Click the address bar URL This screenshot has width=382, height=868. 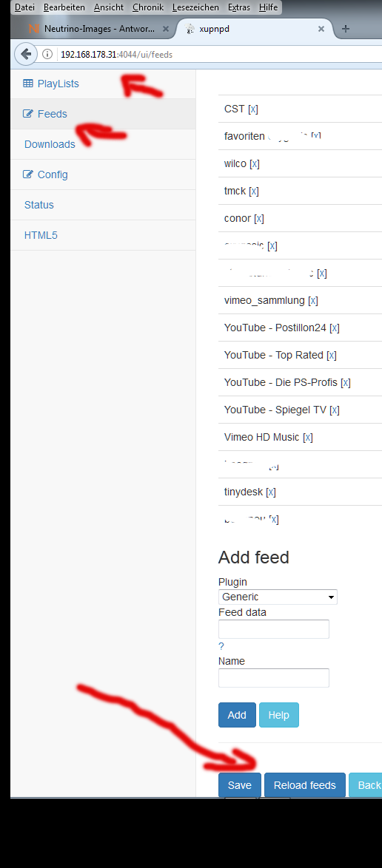(116, 54)
